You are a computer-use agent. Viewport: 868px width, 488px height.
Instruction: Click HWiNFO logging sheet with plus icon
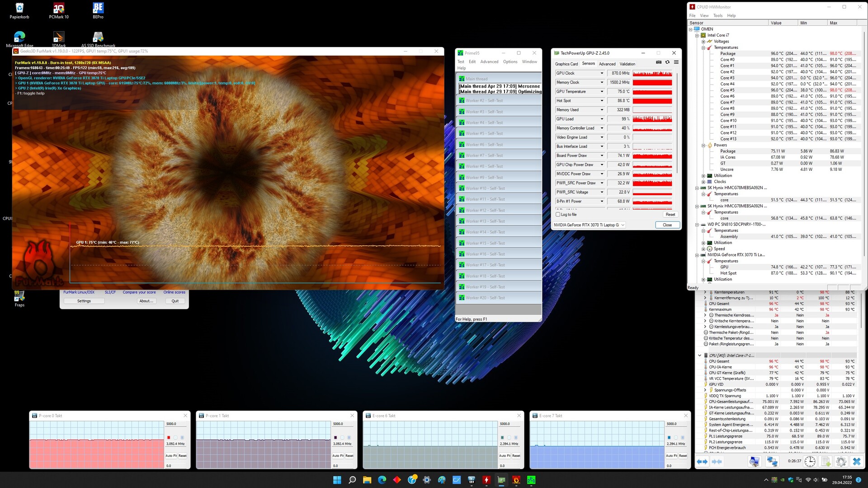point(826,461)
